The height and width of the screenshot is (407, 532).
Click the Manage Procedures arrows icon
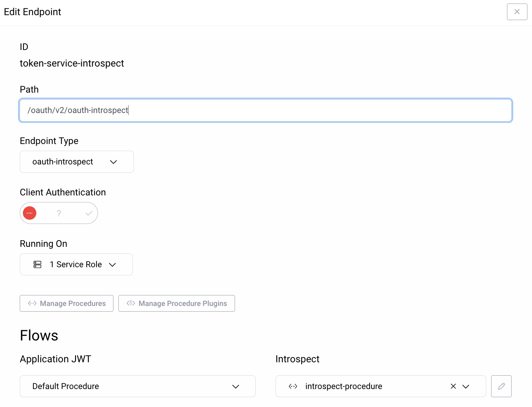pos(32,303)
